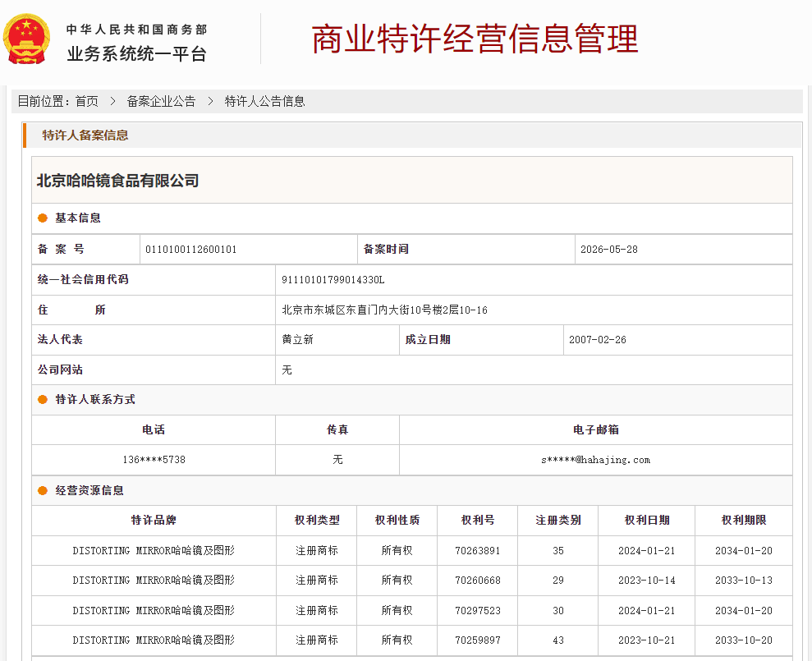
Task: Select company name 北京哈哈镜食品有限公司
Action: (118, 181)
